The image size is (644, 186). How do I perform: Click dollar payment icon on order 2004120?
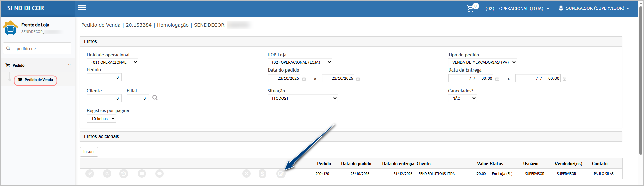[x=262, y=174]
